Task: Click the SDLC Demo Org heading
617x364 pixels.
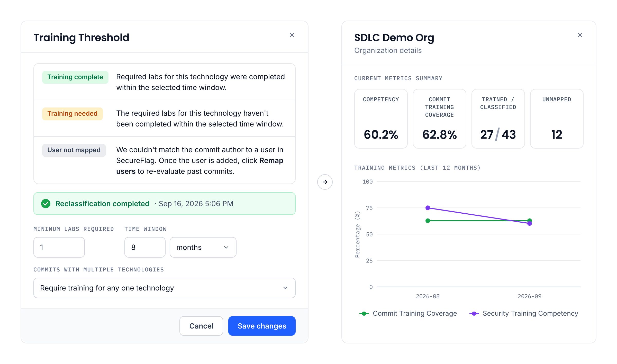Action: point(394,38)
